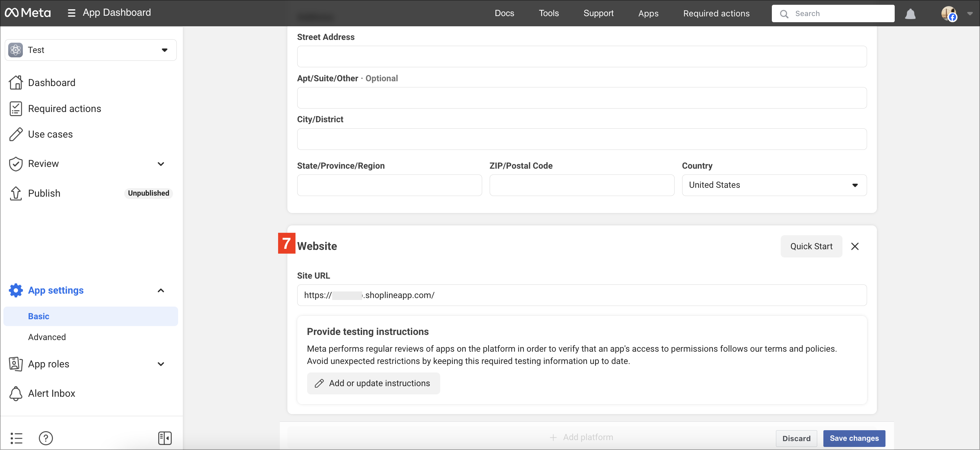Expand the Review section chevron
Viewport: 980px width, 450px height.
click(161, 164)
